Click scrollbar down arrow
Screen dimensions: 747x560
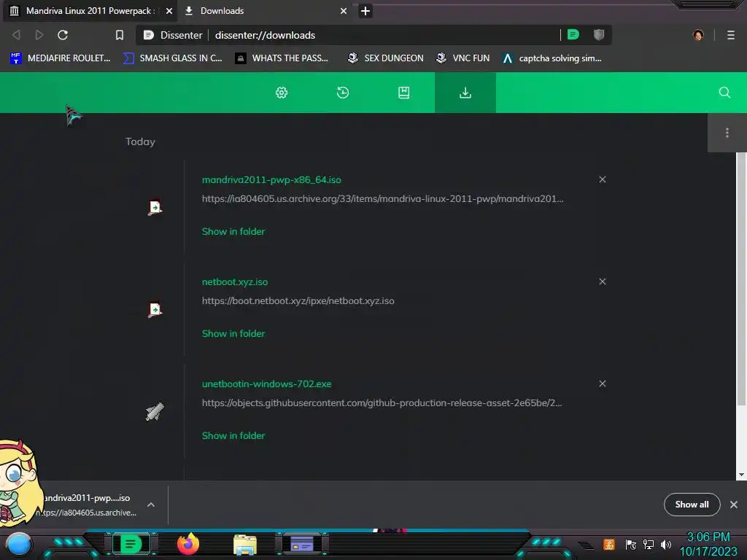click(x=741, y=475)
